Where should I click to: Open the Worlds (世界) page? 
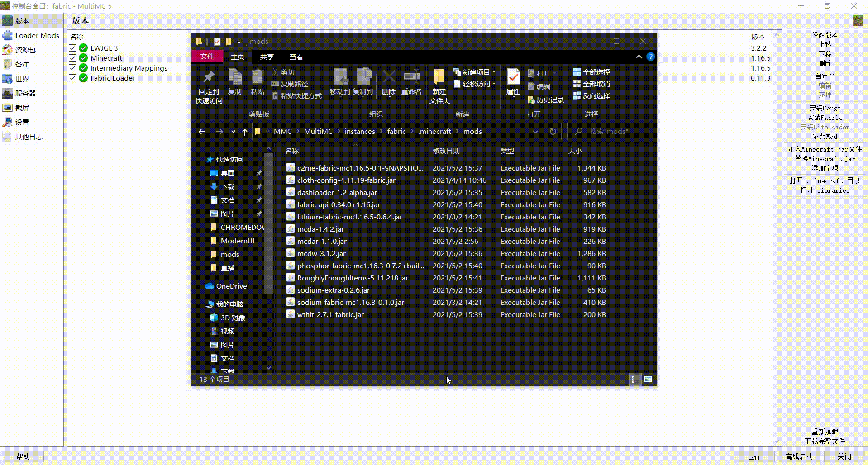(x=31, y=79)
